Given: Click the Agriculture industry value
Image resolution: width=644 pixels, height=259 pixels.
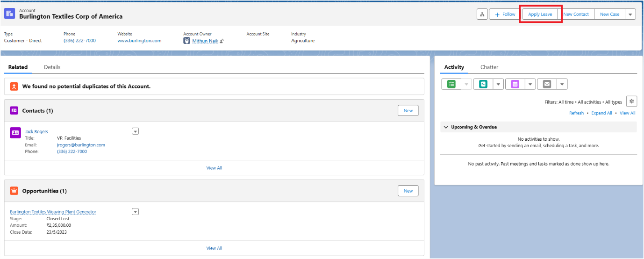Looking at the screenshot, I should 303,41.
